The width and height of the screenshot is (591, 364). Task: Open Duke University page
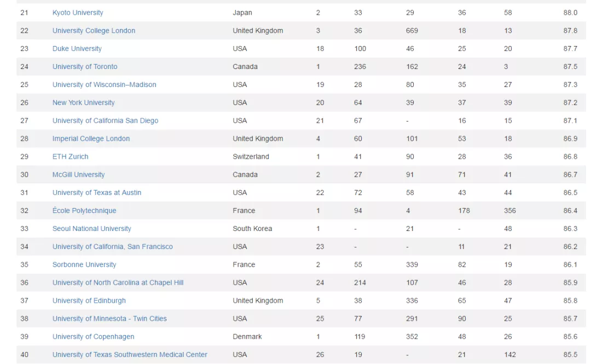(77, 49)
